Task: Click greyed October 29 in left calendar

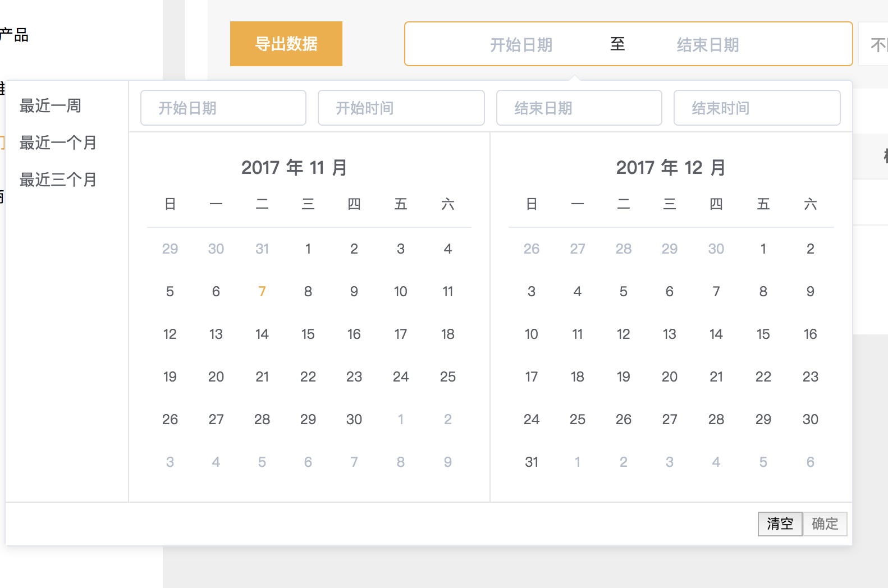Action: (170, 249)
